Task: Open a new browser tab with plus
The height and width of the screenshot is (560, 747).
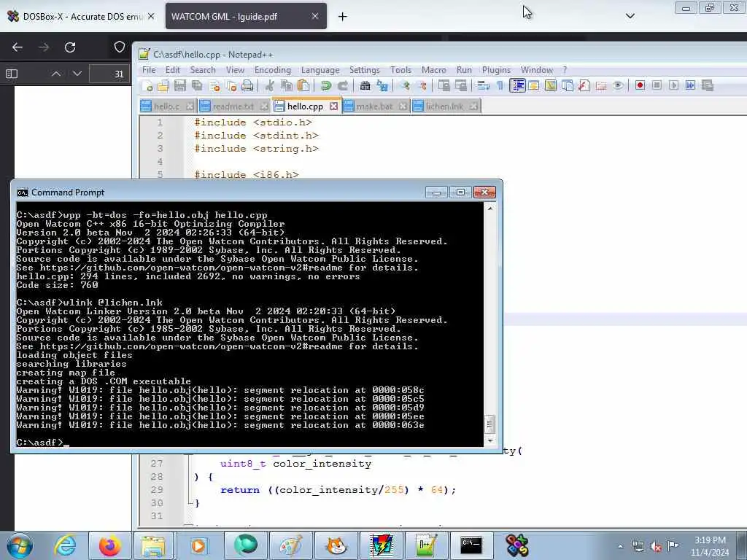Action: coord(343,17)
